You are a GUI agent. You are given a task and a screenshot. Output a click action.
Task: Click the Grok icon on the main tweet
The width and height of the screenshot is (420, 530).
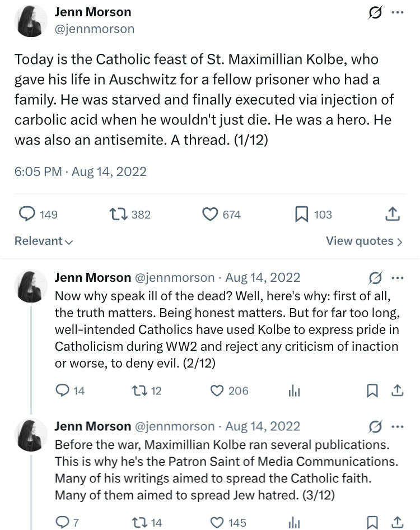(375, 13)
